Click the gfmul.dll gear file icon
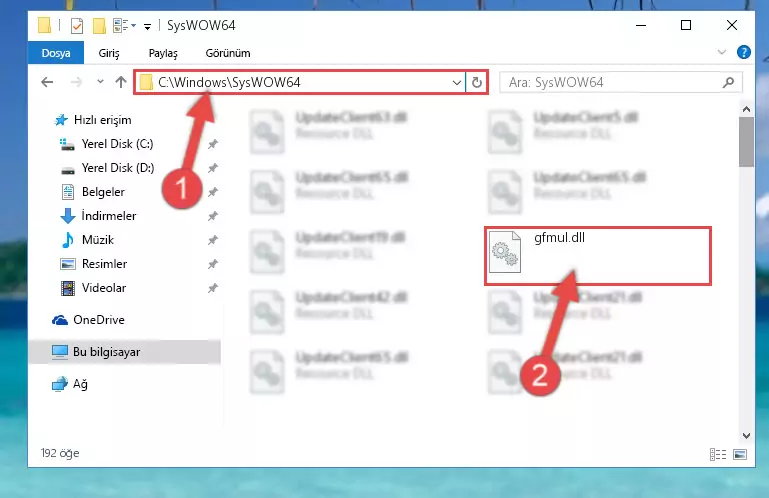Screen dimensions: 769x498 tap(505, 252)
